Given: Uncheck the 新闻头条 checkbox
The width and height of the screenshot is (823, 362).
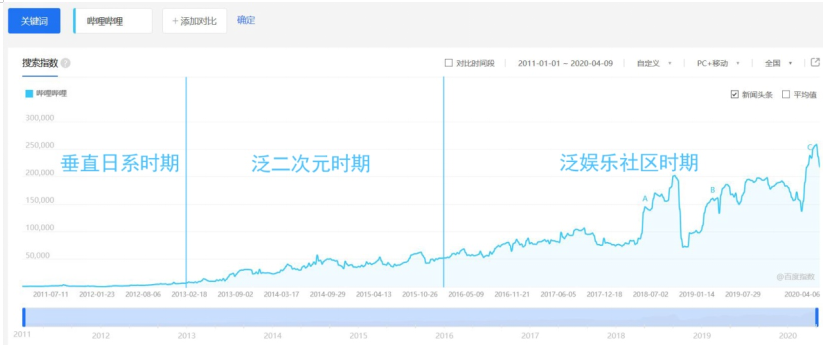Looking at the screenshot, I should click(x=735, y=94).
